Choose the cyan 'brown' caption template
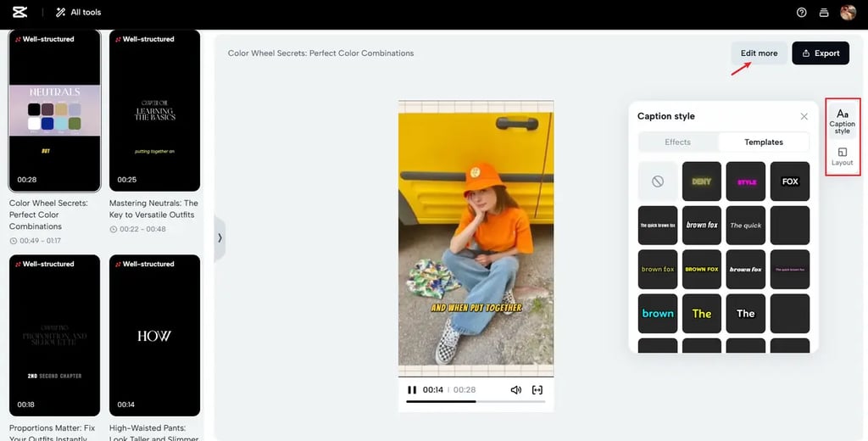This screenshot has width=868, height=441. click(x=658, y=314)
